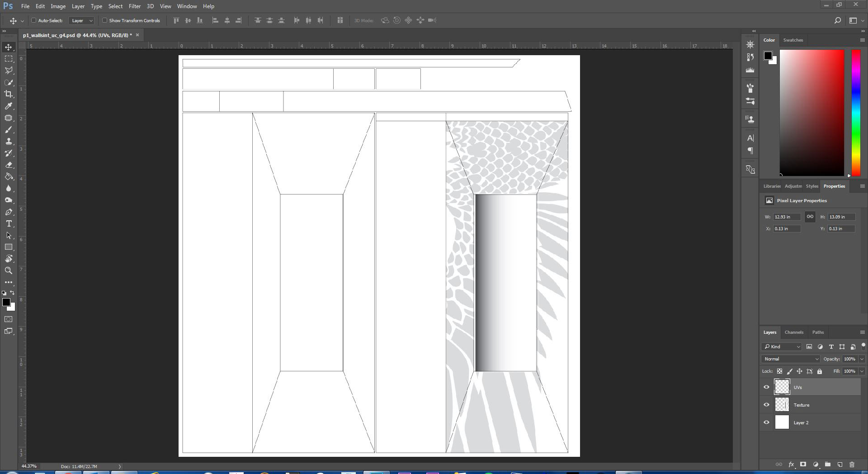The image size is (868, 474).
Task: Select the Pen tool
Action: click(x=9, y=212)
